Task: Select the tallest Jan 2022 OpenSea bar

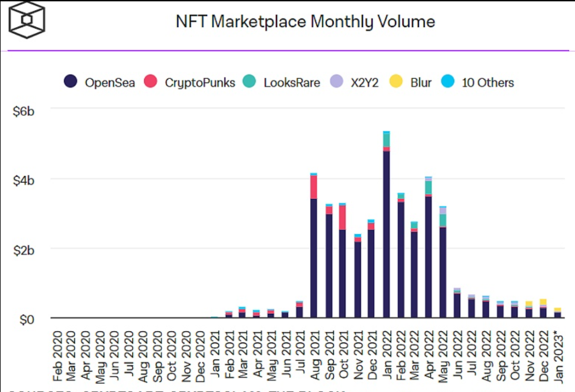Action: [386, 235]
